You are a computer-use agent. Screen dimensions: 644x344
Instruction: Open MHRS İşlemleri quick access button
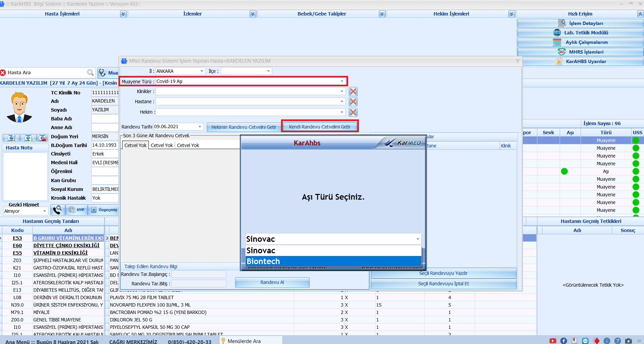(x=581, y=52)
